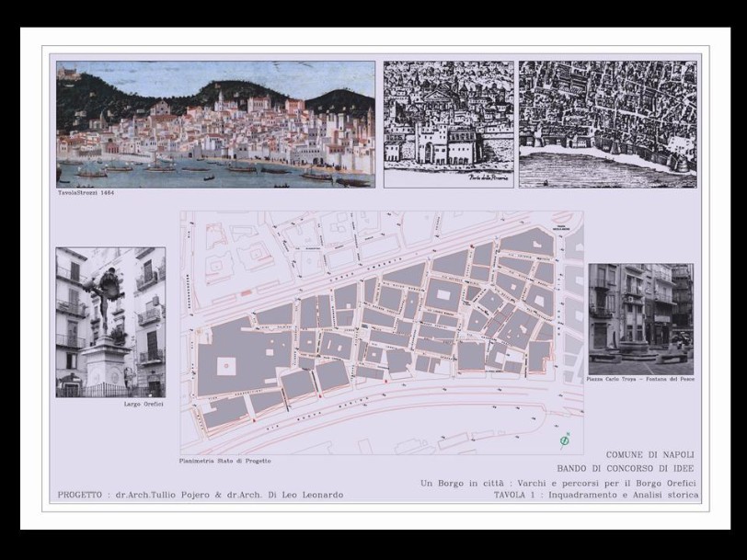Select caption "Piazza Carlo Troya – Fontana del Pesce"
The height and width of the screenshot is (560, 747).
[640, 379]
